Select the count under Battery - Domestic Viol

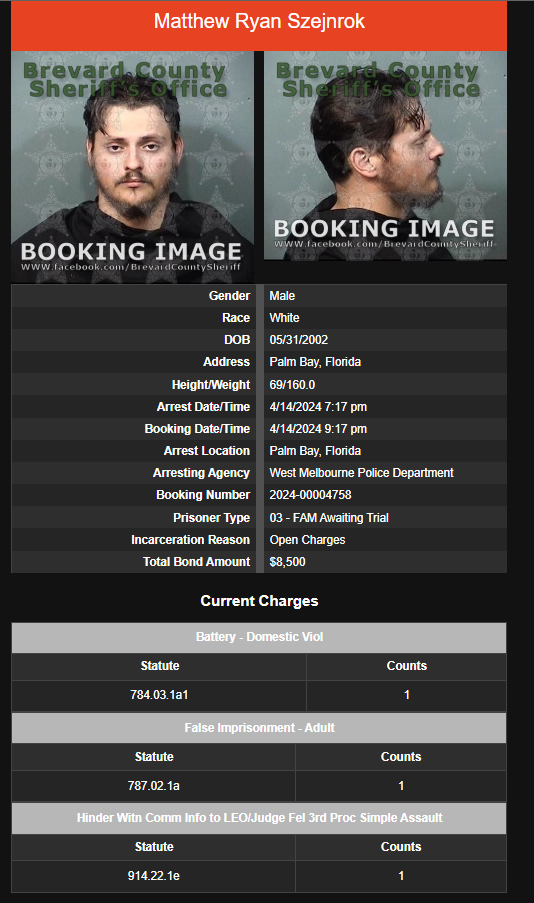[x=407, y=695]
